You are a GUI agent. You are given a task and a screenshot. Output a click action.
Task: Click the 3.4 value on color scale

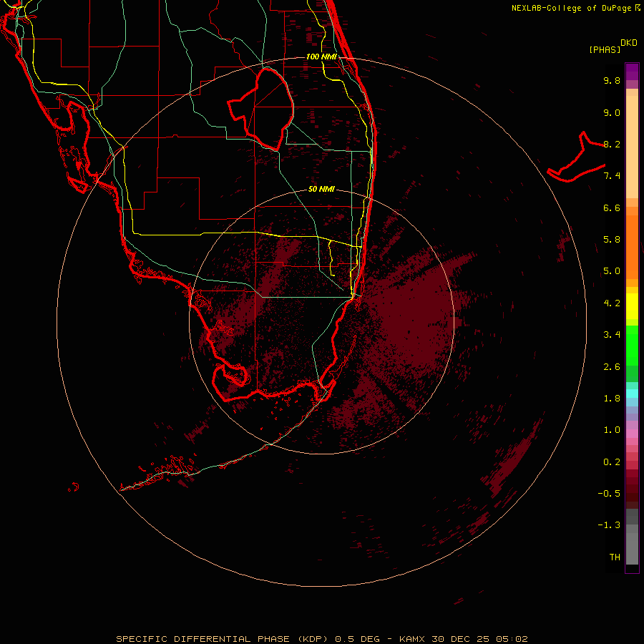(x=612, y=335)
